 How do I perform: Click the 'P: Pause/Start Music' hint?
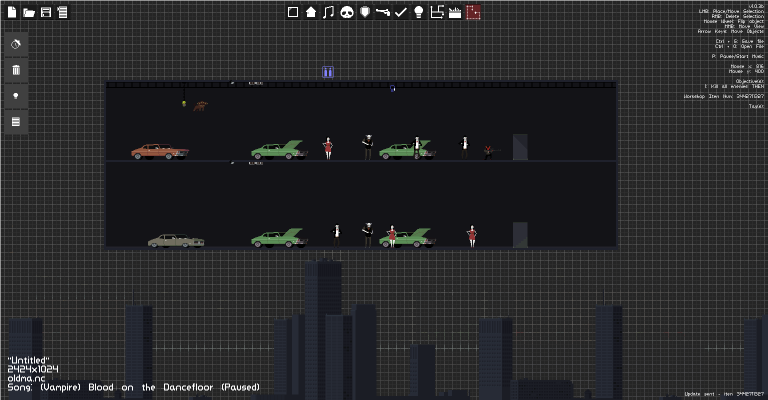(738, 56)
